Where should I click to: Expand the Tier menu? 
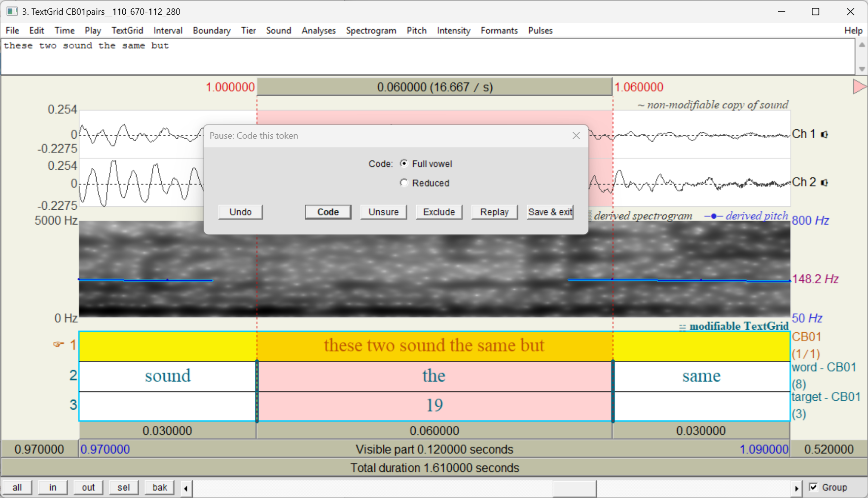coord(248,31)
